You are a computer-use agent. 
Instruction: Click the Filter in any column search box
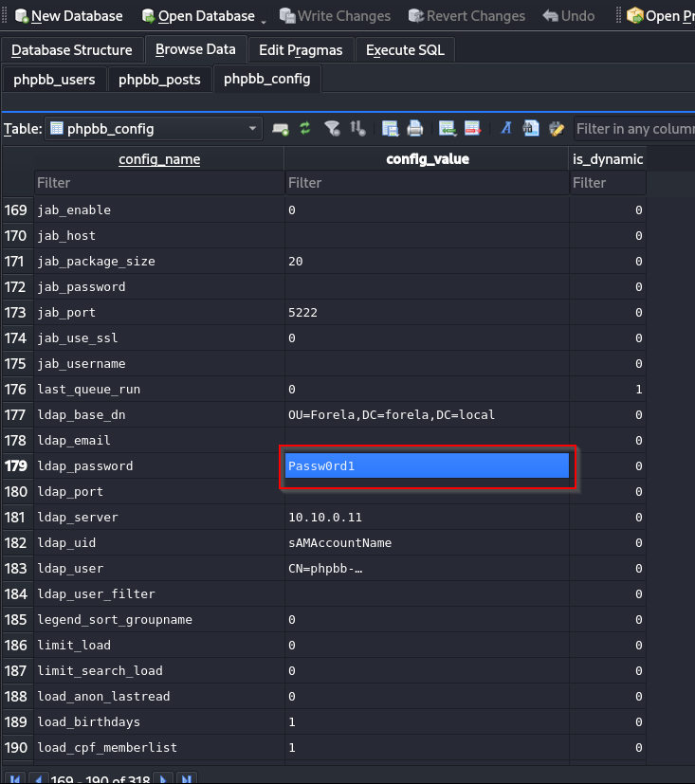[x=633, y=129]
